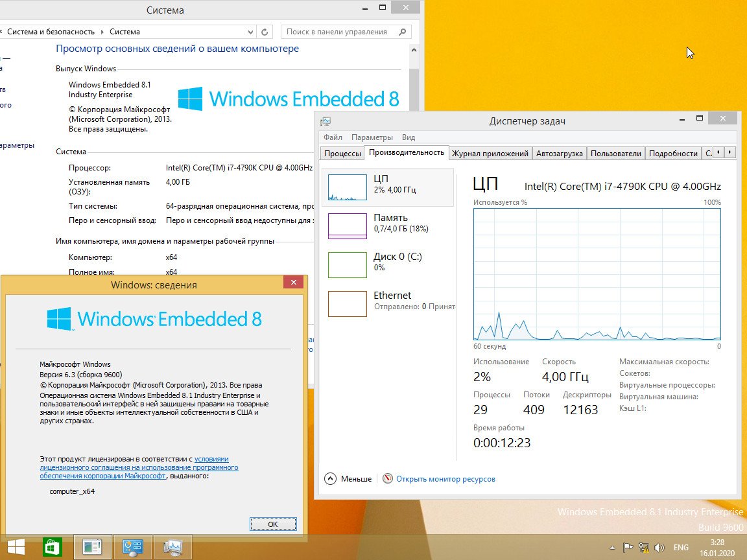Click the System control panel taskbar icon
747x560 pixels.
(133, 547)
